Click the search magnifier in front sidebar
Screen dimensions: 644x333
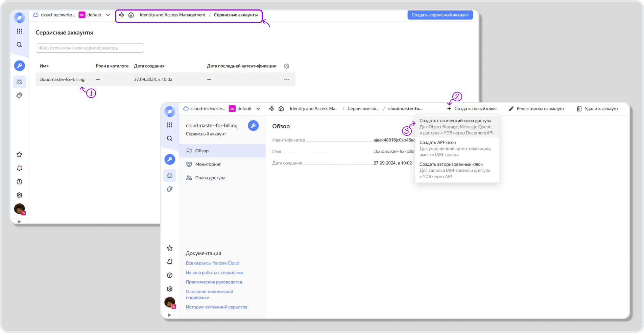click(x=170, y=138)
